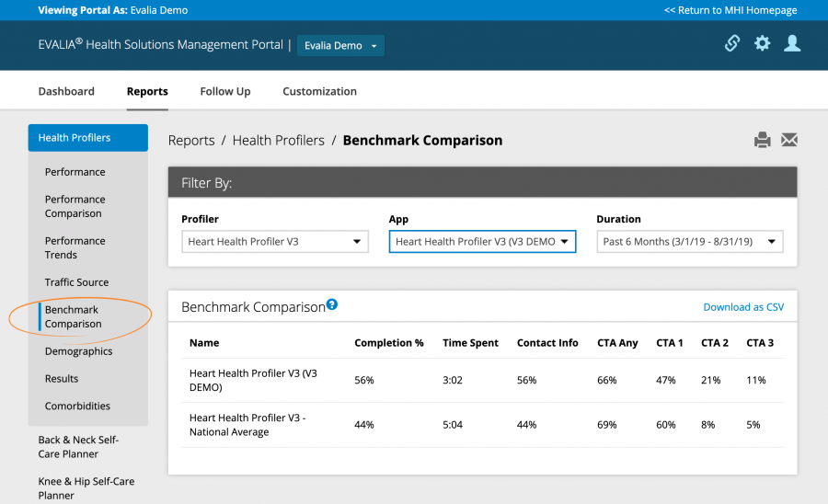Click the EVALIA Health Solutions Management Portal title
This screenshot has height=504, width=828.
click(160, 45)
